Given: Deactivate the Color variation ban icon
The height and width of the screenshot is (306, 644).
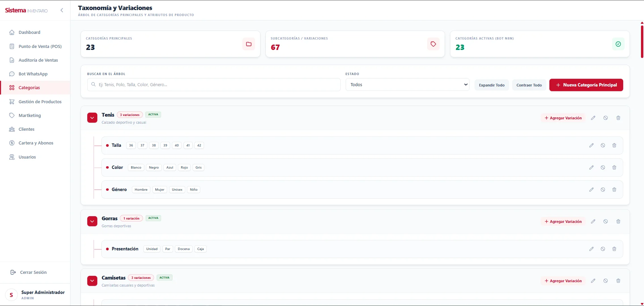Looking at the screenshot, I should [603, 168].
